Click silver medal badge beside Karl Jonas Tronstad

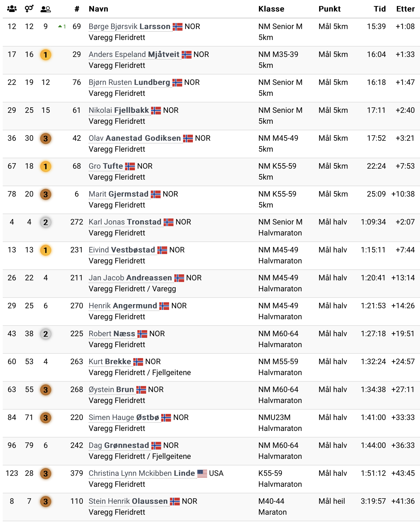46,222
